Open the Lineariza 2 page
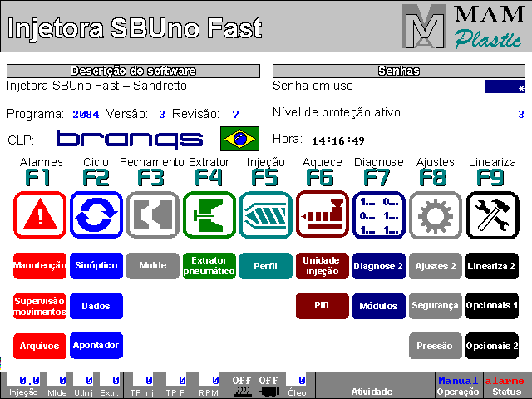This screenshot has width=532, height=399. [492, 266]
